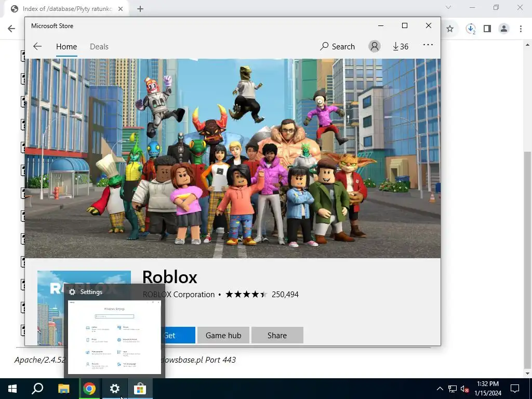The width and height of the screenshot is (532, 399).
Task: Toggle the Chrome side panel
Action: pos(487,29)
